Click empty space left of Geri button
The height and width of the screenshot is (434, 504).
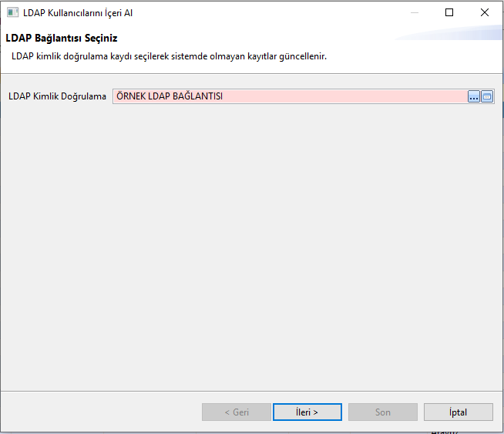tap(100, 412)
